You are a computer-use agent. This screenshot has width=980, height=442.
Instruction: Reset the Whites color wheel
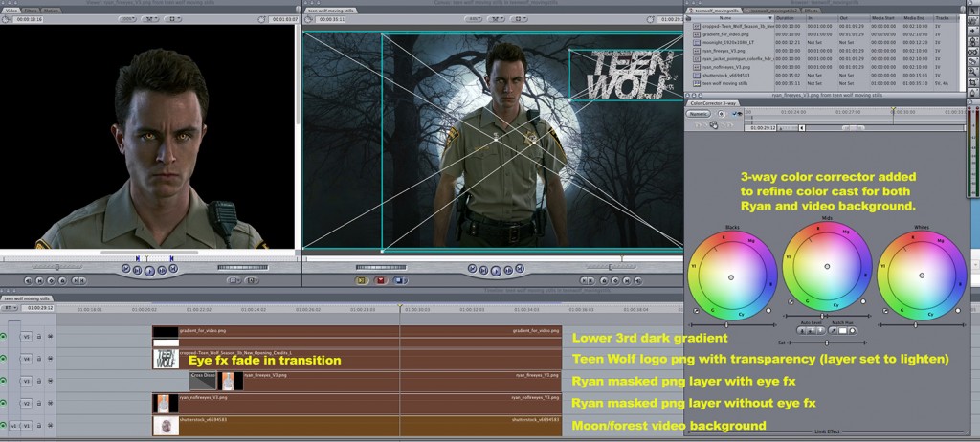[958, 311]
